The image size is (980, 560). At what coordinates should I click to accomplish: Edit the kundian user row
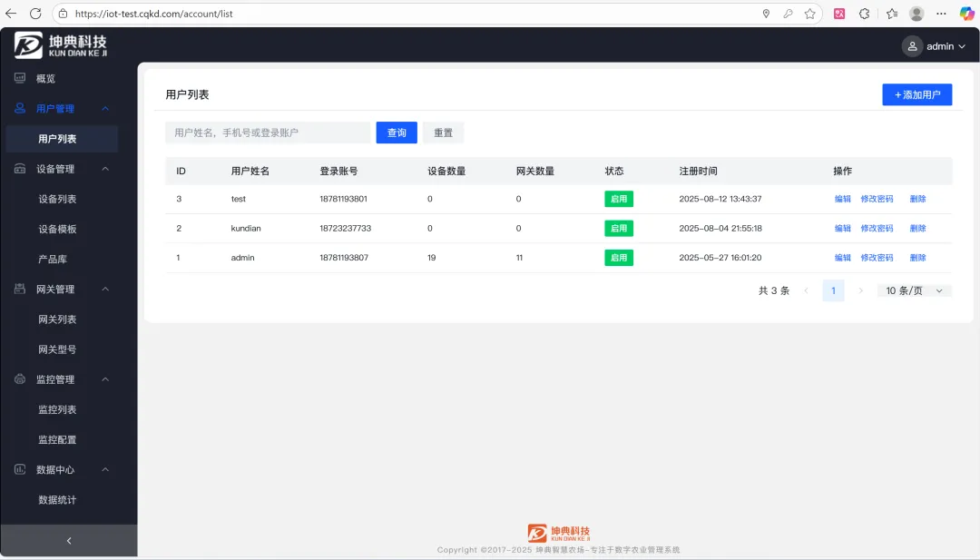pos(842,228)
